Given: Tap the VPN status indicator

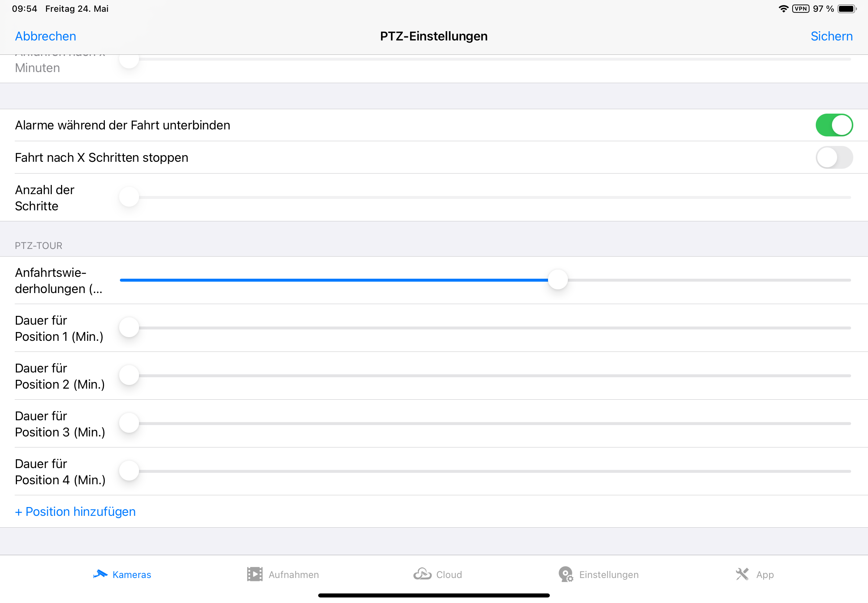Looking at the screenshot, I should (x=801, y=9).
